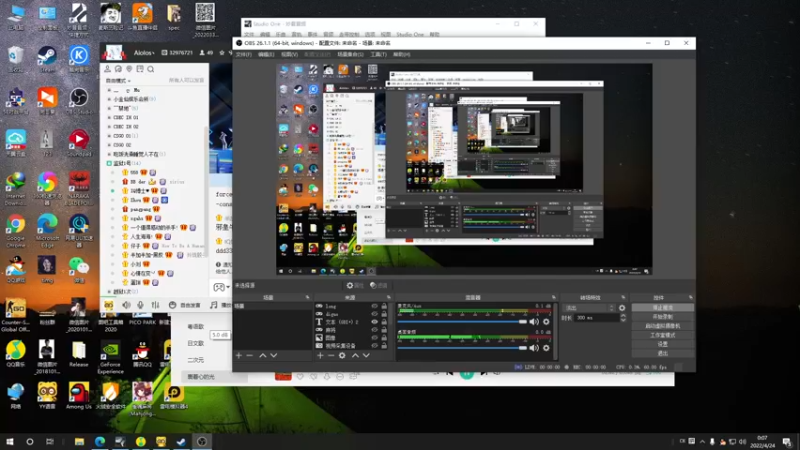This screenshot has width=800, height=450.
Task: Open the music note icon in YY bottom bar
Action: coord(214,305)
